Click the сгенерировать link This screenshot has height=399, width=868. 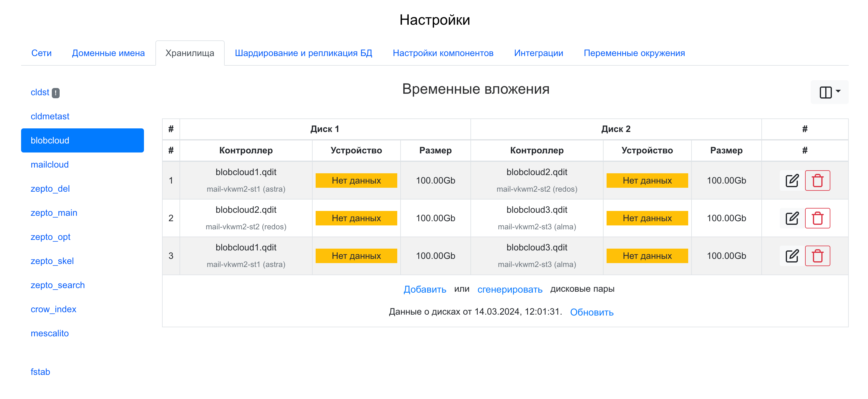(510, 289)
